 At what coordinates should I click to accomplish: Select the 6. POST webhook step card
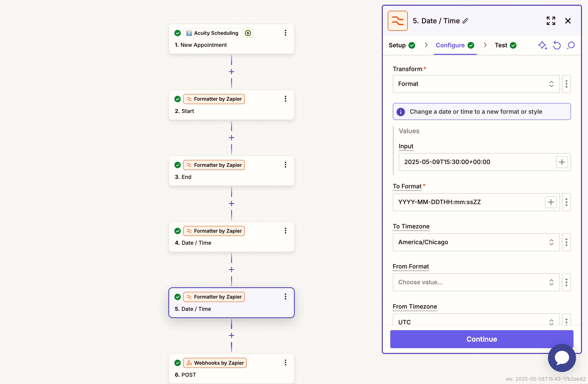point(232,368)
